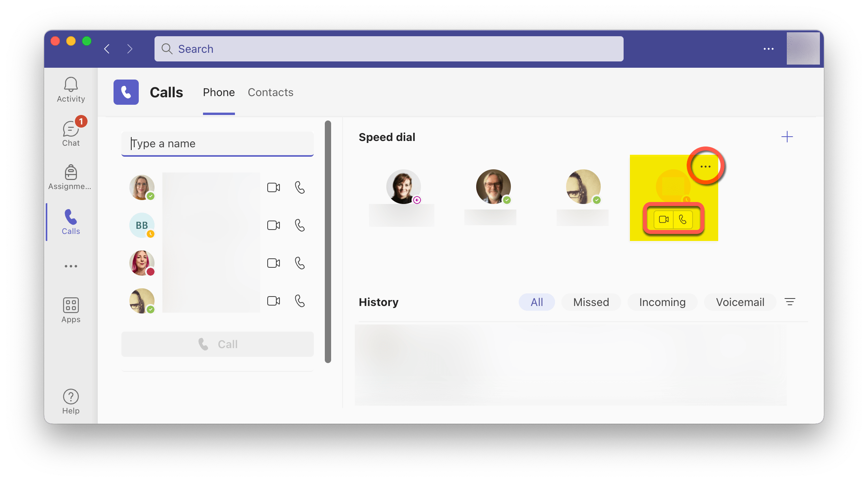
Task: Expand more apps in the sidebar
Action: click(71, 266)
